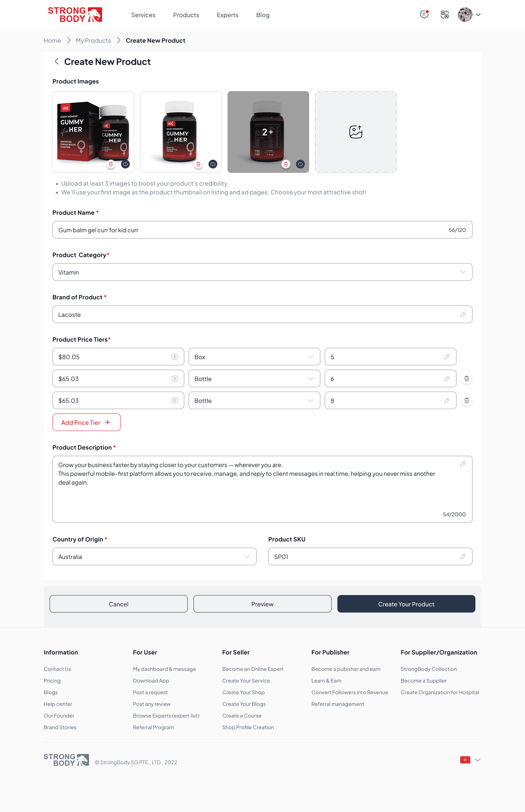Replace the third product image
Screen dimensions: 525x812
tap(300, 164)
